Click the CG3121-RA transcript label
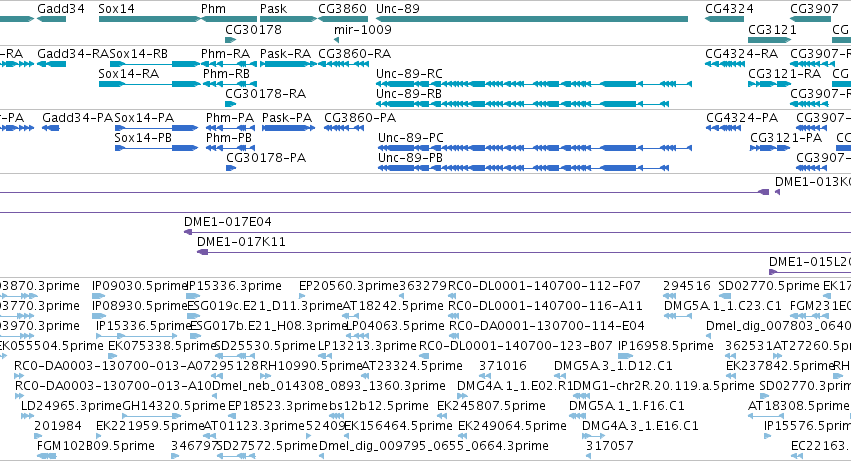The height and width of the screenshot is (461, 851). pos(784,73)
